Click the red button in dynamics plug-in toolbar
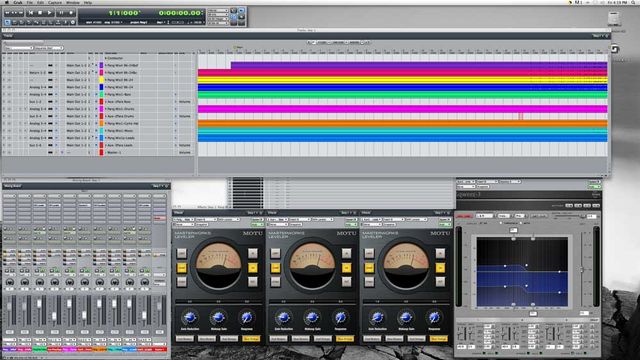Image resolution: width=640 pixels, height=360 pixels. click(x=464, y=216)
